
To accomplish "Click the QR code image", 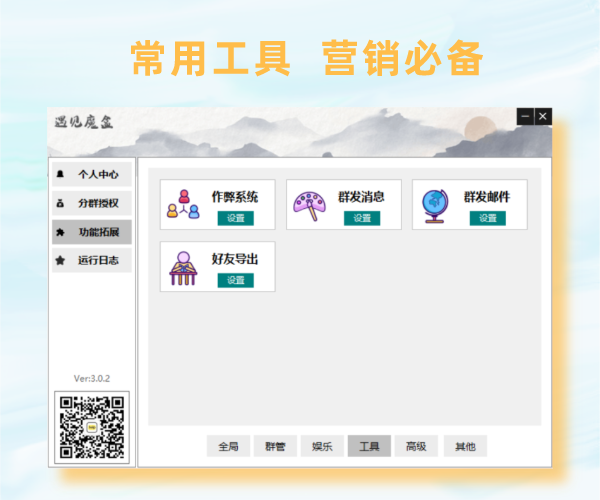I will click(x=92, y=427).
